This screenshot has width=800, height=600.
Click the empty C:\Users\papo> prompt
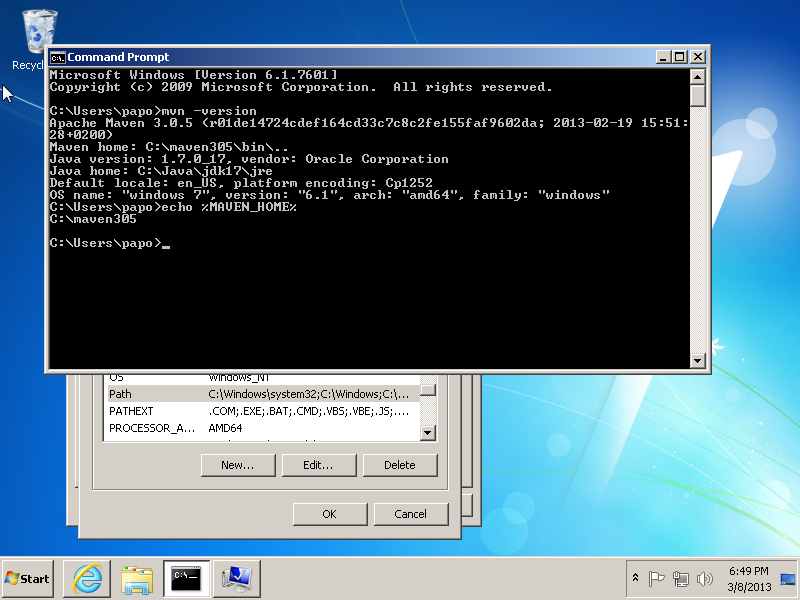coord(110,243)
